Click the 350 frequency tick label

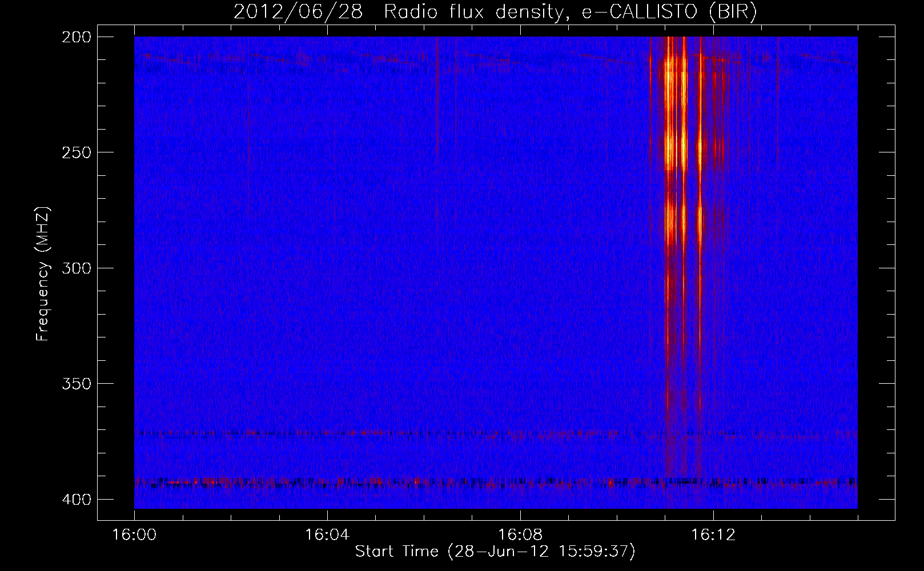click(x=76, y=384)
